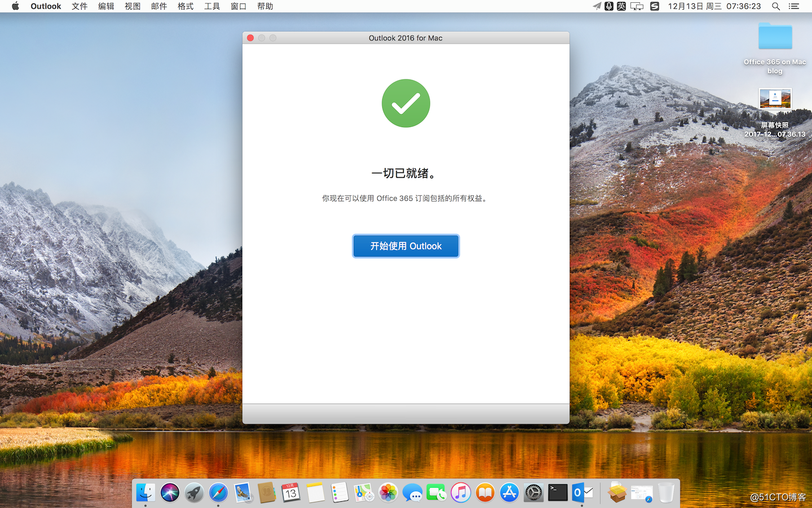Open System Preferences gear in Dock

[x=533, y=493]
